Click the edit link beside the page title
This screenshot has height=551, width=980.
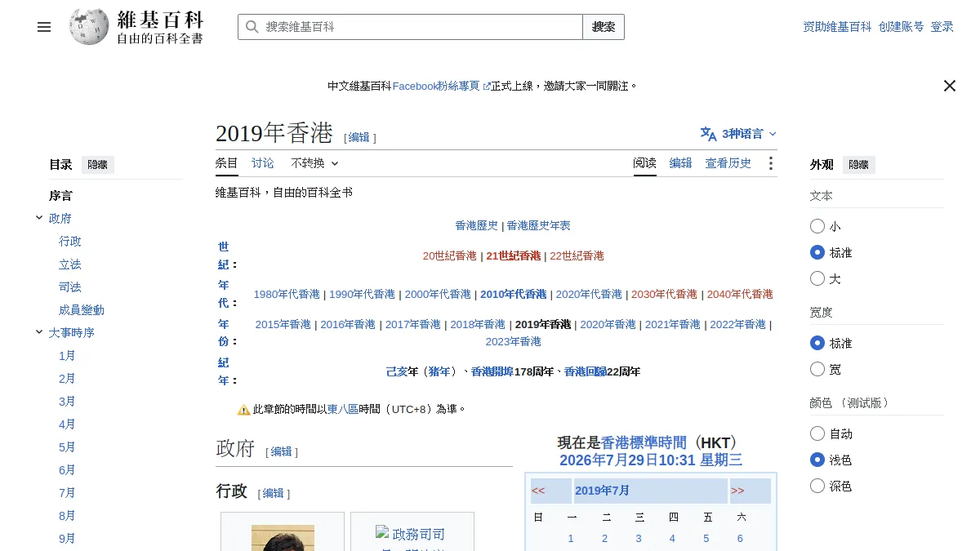359,138
